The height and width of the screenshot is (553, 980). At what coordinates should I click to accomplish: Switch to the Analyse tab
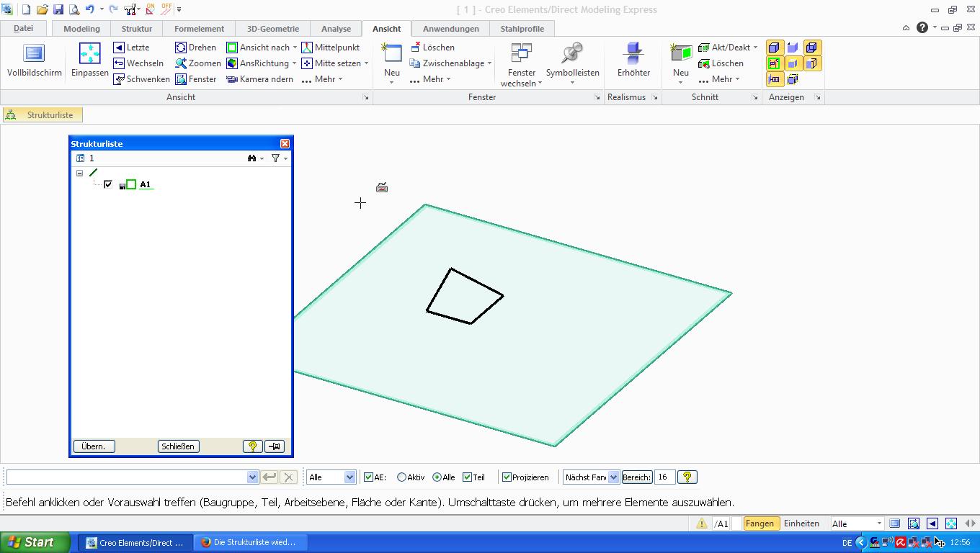click(x=336, y=28)
